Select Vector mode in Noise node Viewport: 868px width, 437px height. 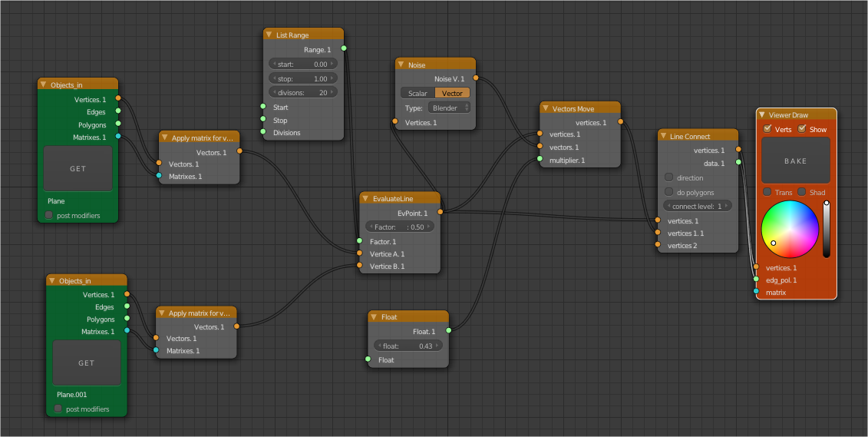452,93
